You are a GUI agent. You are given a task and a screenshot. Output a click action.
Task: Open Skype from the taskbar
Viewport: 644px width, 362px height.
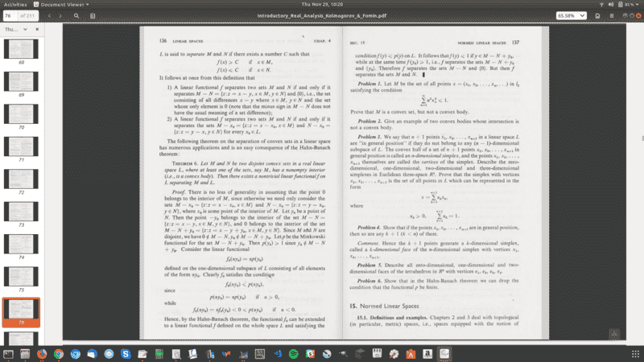click(x=127, y=353)
